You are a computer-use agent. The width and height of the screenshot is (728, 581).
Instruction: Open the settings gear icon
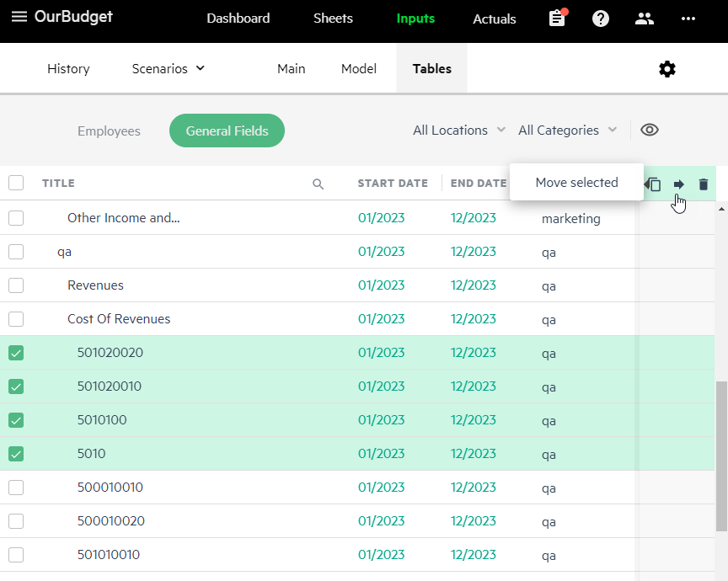pos(667,69)
